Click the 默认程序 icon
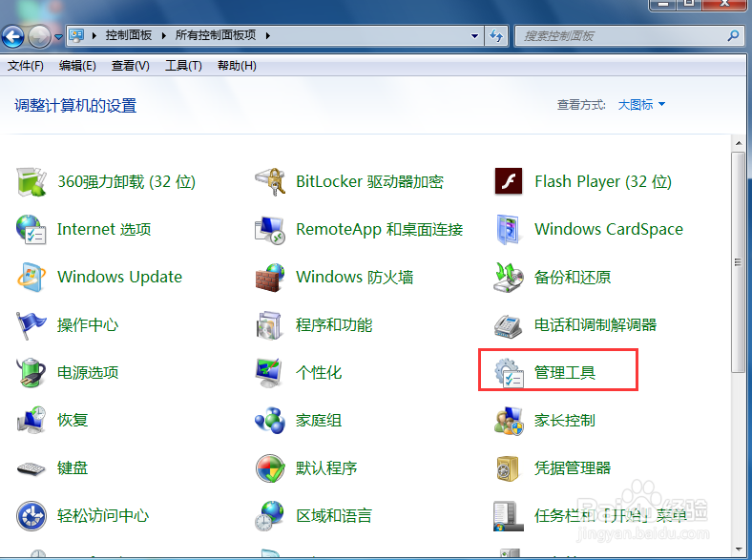The height and width of the screenshot is (560, 752). pos(270,468)
